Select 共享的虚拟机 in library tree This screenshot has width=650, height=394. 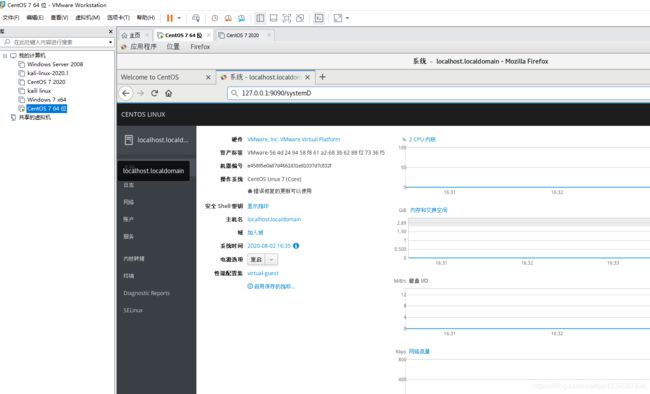(35, 117)
